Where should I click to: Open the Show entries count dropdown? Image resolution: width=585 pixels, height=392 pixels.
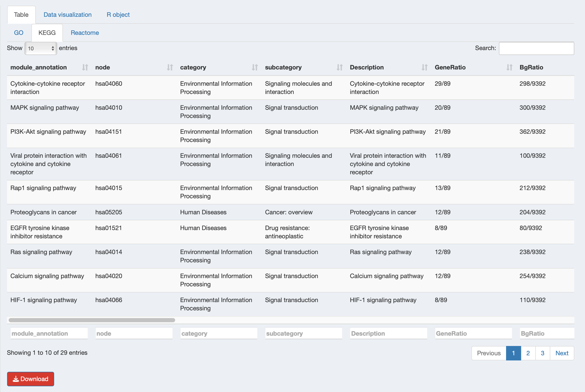tap(41, 48)
